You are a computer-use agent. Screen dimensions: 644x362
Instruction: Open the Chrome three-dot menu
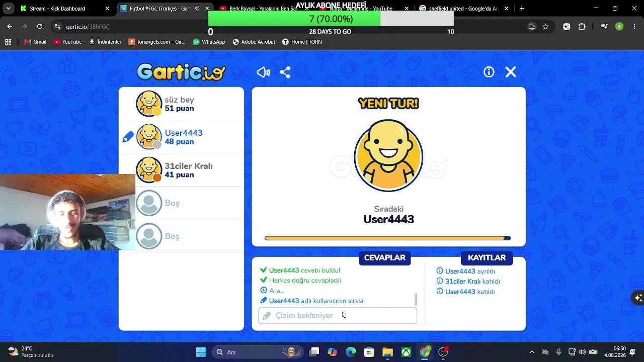634,27
